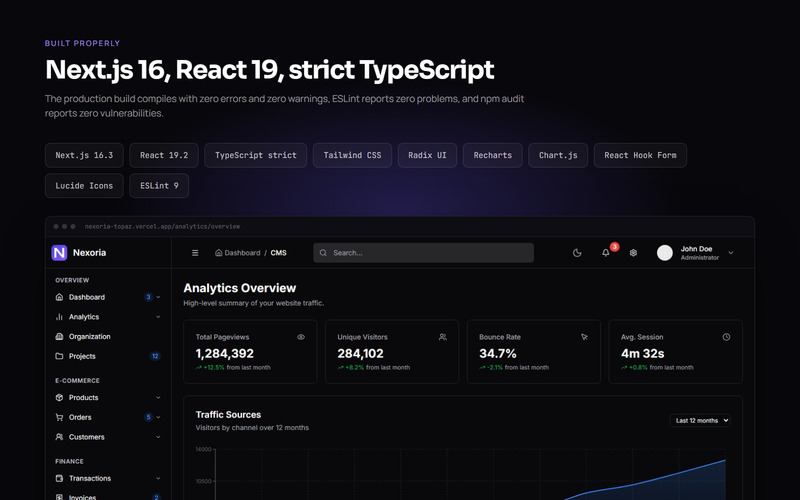The height and width of the screenshot is (500, 800).
Task: Click the Products box icon
Action: click(x=59, y=397)
